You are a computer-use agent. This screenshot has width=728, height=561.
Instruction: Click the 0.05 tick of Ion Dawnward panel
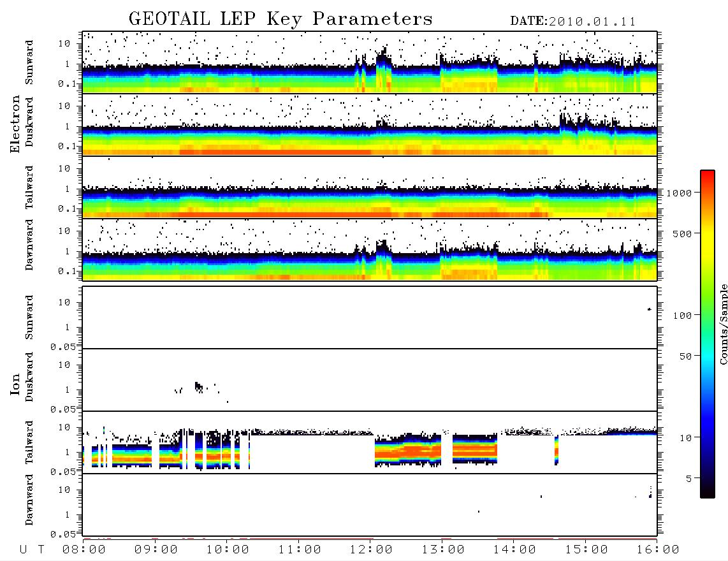62,534
